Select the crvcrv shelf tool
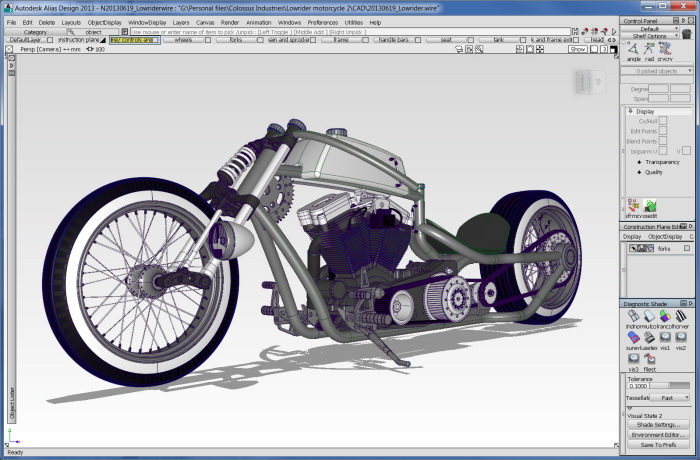The image size is (700, 460). click(665, 50)
